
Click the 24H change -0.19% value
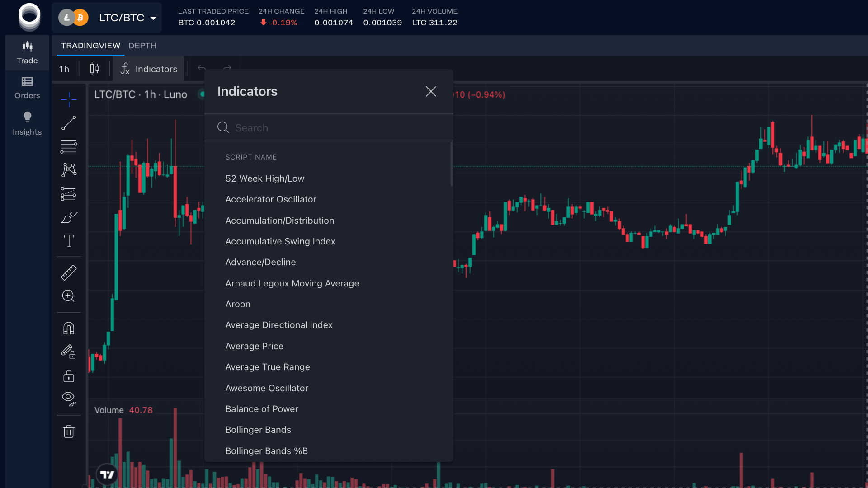278,23
